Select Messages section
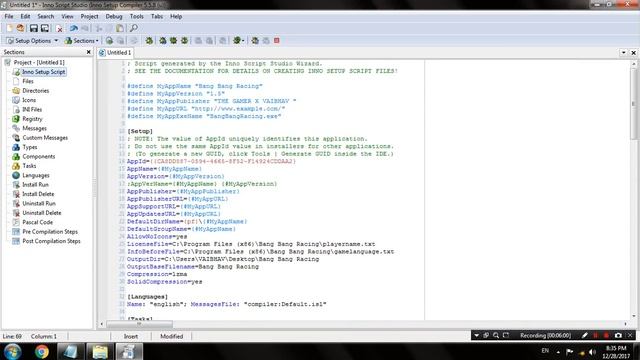 (34, 128)
